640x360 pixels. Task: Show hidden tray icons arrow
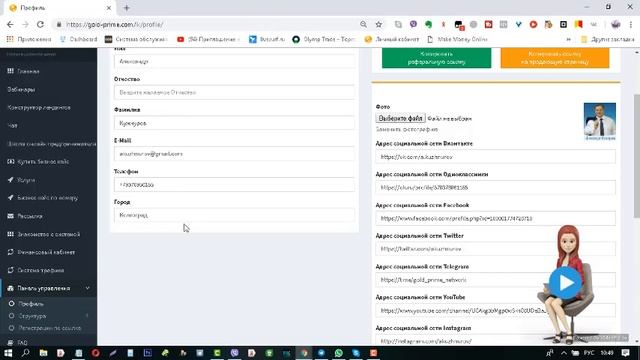pyautogui.click(x=564, y=353)
